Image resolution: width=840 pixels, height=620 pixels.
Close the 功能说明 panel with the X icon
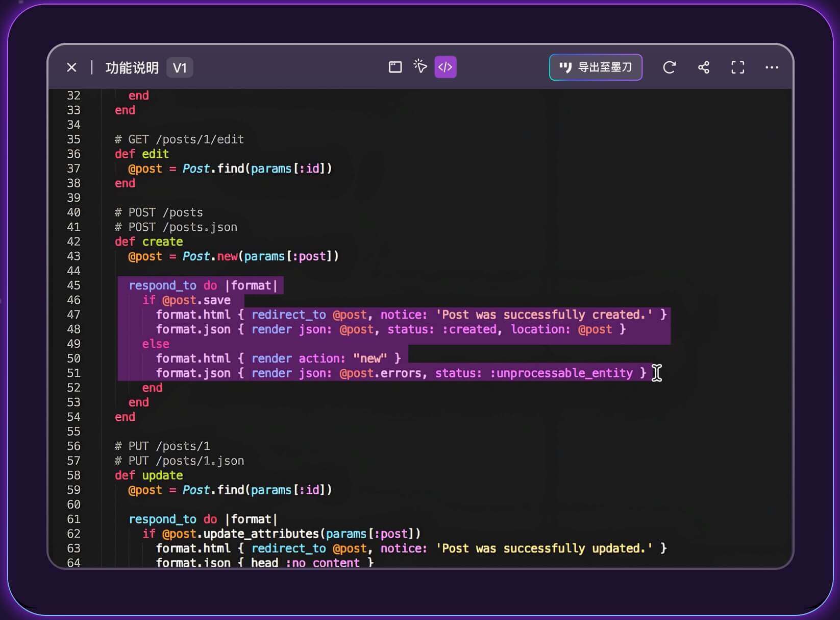(x=71, y=67)
